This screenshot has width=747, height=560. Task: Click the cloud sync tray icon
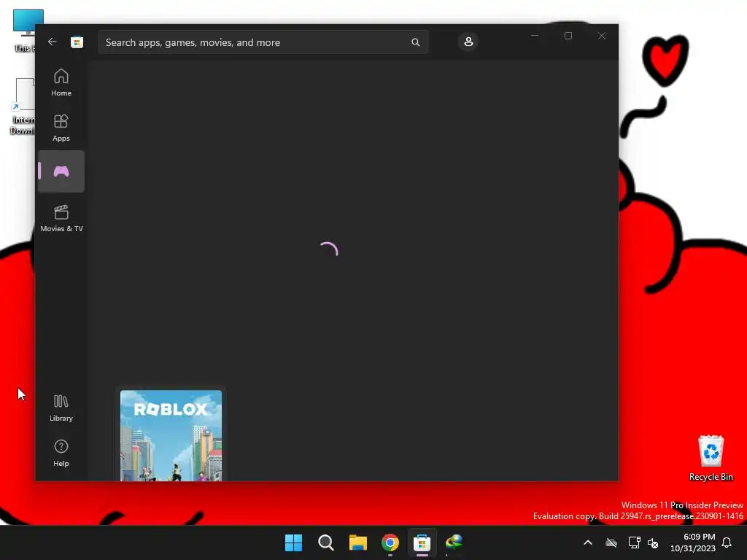coord(611,542)
